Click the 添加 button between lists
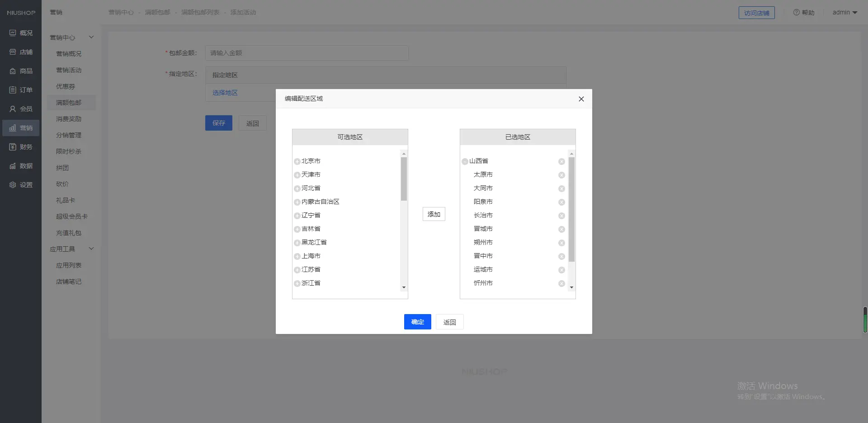This screenshot has height=423, width=868. [434, 214]
